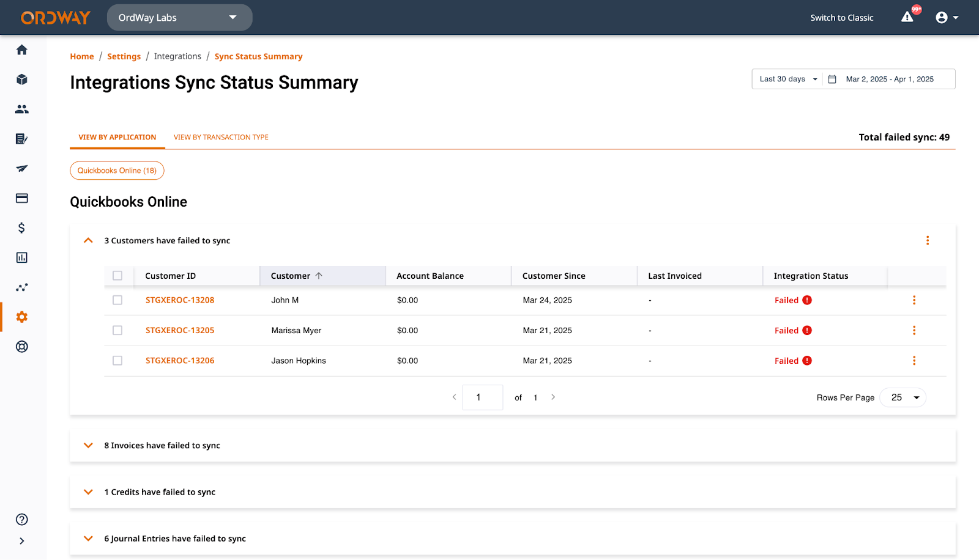The image size is (979, 560).
Task: Open row actions for Jason Hopkins
Action: (x=914, y=361)
